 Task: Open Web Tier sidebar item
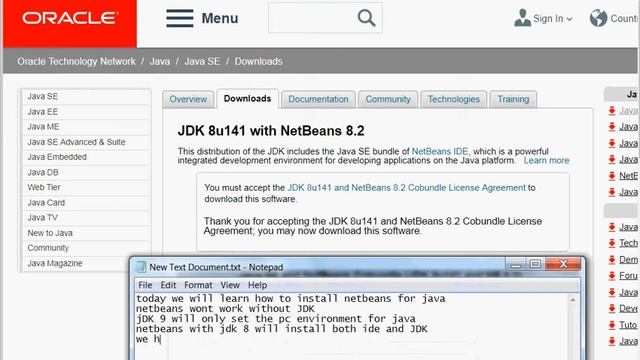click(86, 187)
